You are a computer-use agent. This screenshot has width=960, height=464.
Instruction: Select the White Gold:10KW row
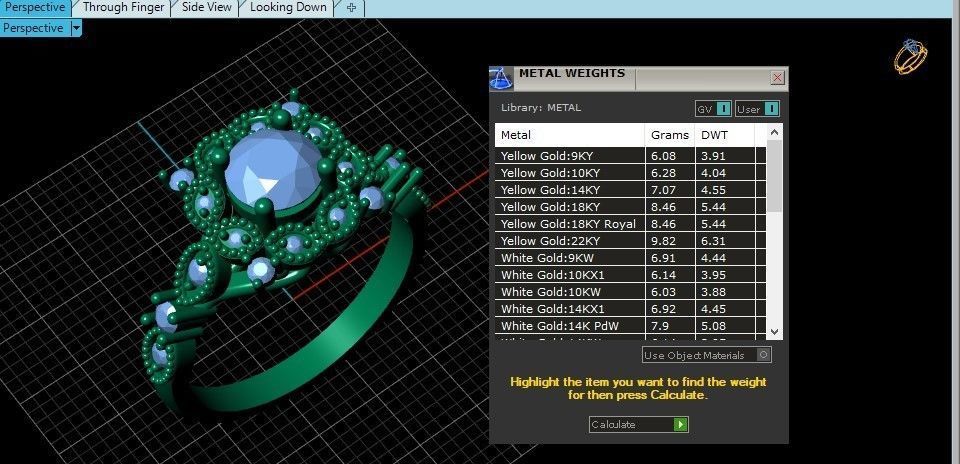coord(631,291)
